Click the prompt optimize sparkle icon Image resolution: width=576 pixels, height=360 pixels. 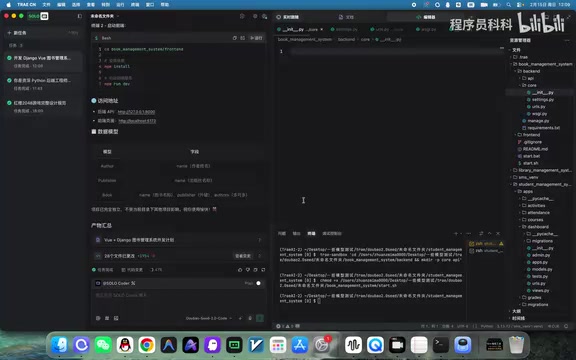click(240, 318)
